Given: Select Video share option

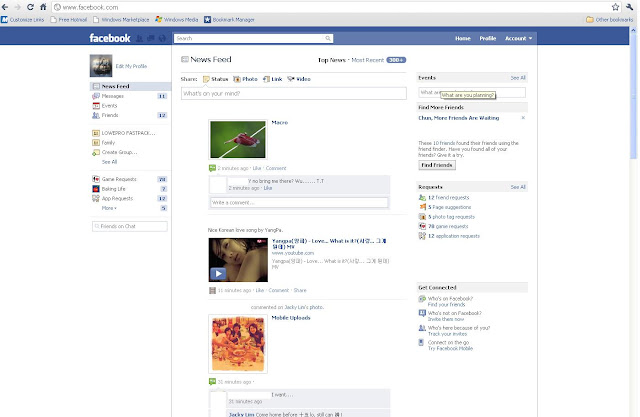Looking at the screenshot, I should coord(299,79).
